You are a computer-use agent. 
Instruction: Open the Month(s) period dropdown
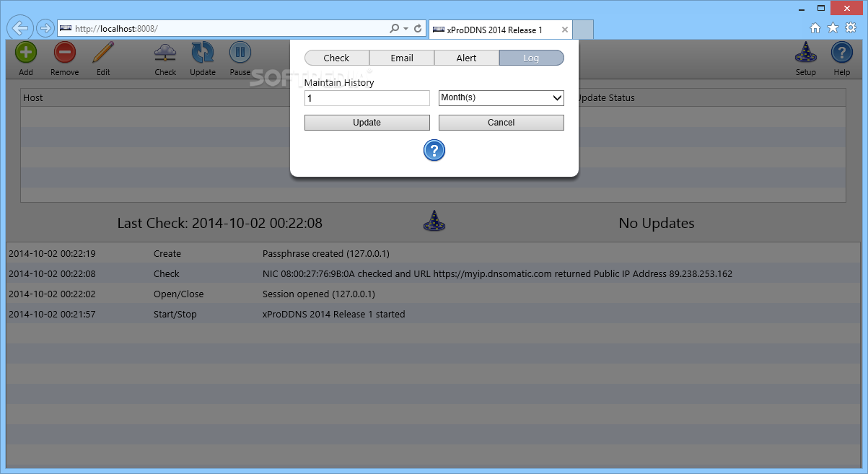coord(501,97)
